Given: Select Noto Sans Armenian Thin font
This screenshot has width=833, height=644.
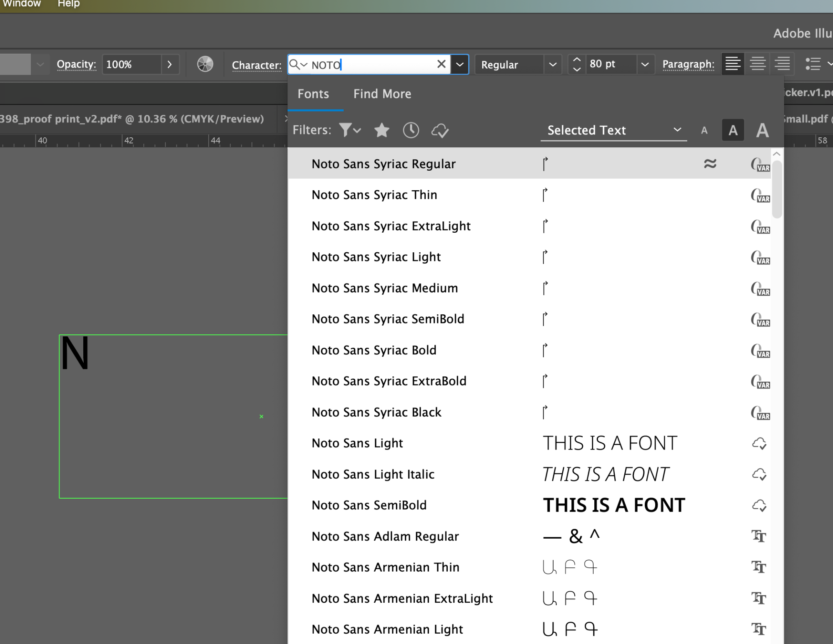Looking at the screenshot, I should (529, 567).
